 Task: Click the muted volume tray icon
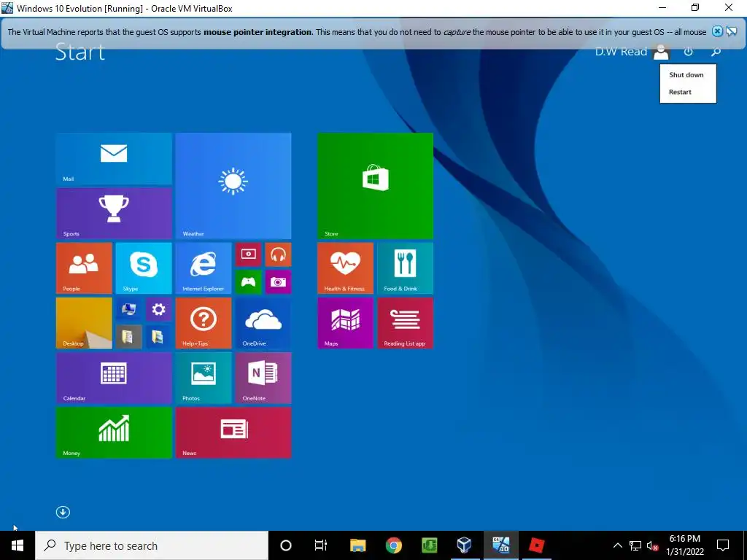(652, 545)
